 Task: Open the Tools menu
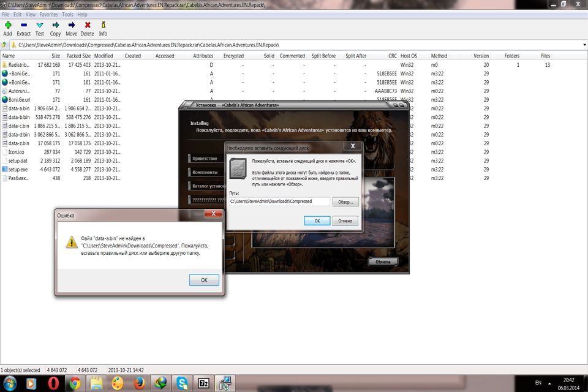(x=67, y=15)
